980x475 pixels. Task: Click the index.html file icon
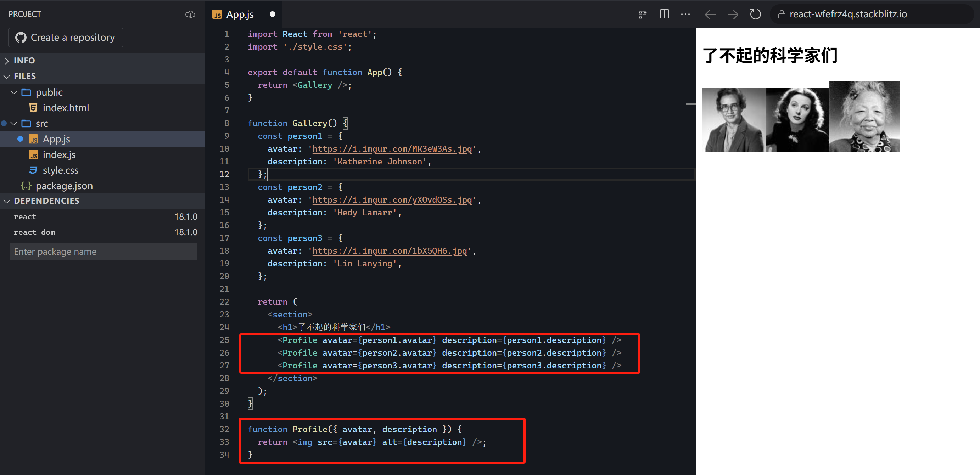click(33, 108)
